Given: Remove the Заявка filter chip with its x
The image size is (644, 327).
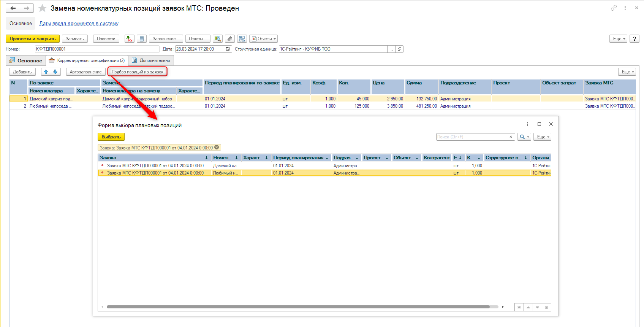Looking at the screenshot, I should coord(217,148).
